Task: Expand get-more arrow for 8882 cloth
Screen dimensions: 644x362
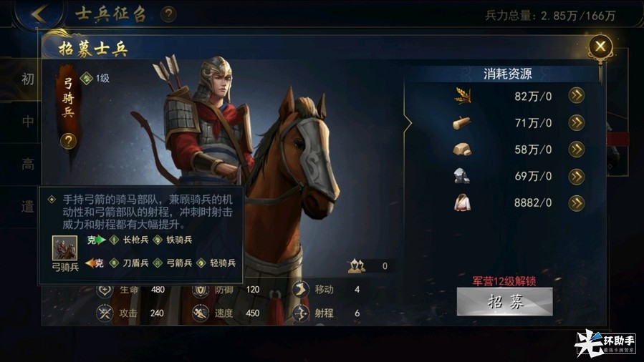Action: click(576, 203)
